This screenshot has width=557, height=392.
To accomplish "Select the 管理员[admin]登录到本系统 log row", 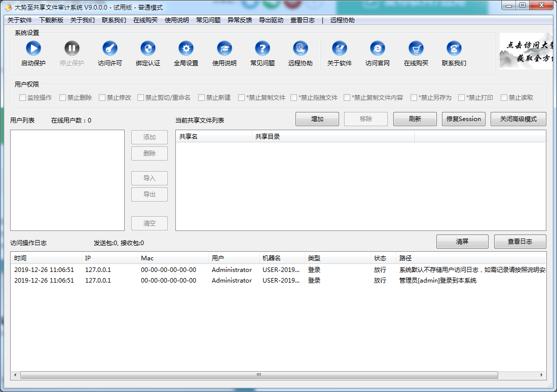I will click(x=279, y=281).
